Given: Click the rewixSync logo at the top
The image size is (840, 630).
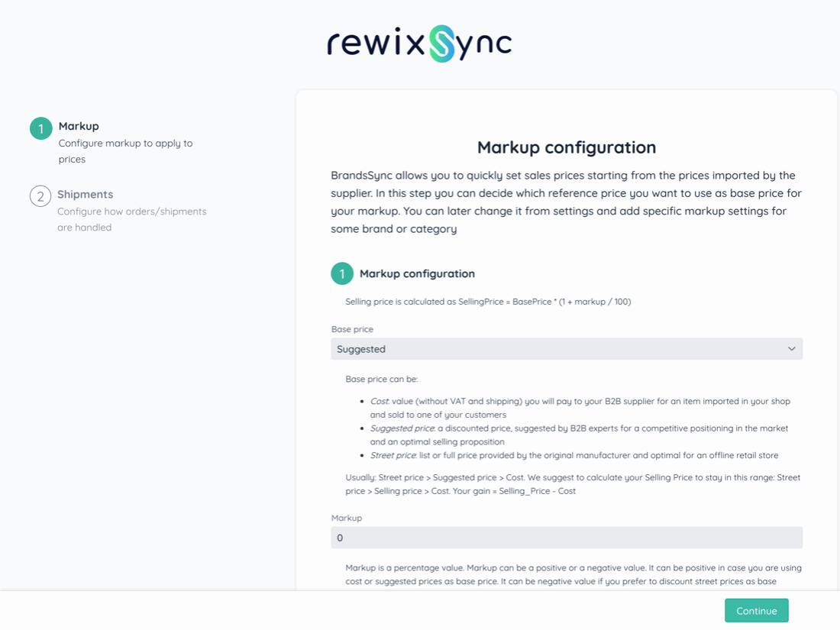Looking at the screenshot, I should click(419, 44).
